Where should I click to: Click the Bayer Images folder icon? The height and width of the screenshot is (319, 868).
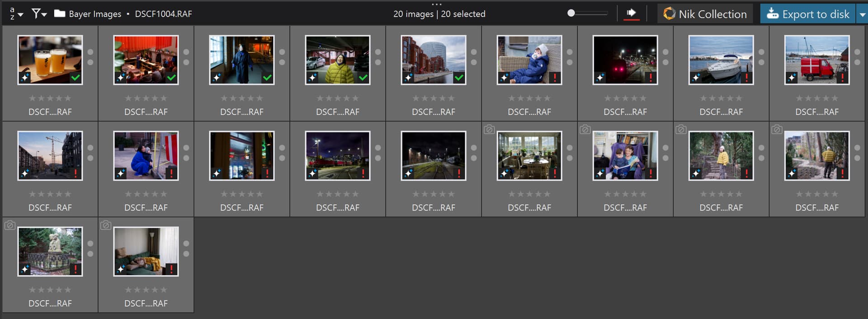pos(60,14)
